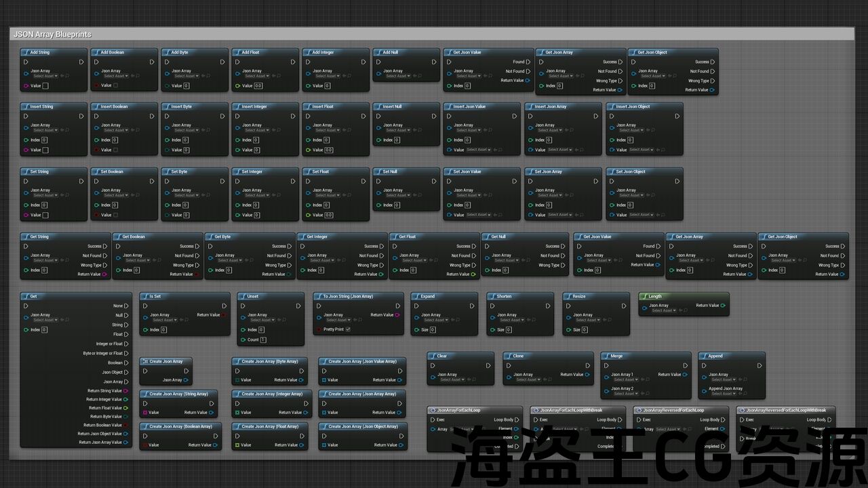Check the Insert Boolean Value checkbox
Image resolution: width=868 pixels, height=488 pixels.
[x=115, y=150]
